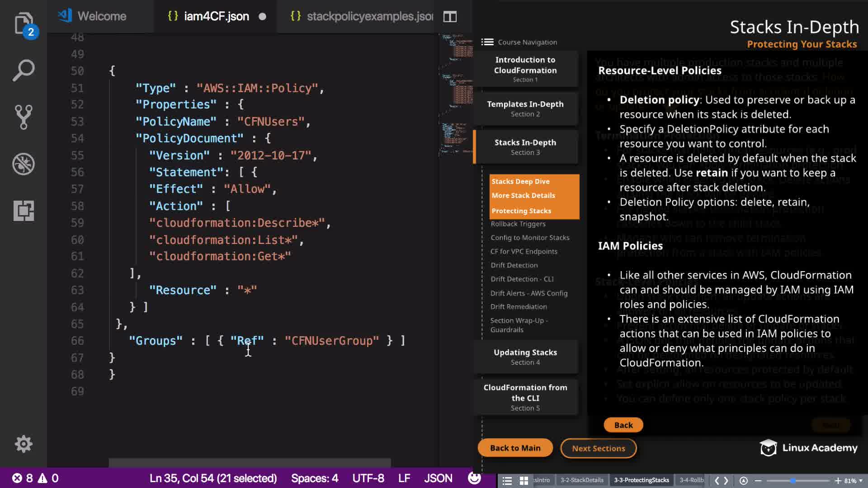
Task: Open the JSON language mode selector
Action: point(438,478)
